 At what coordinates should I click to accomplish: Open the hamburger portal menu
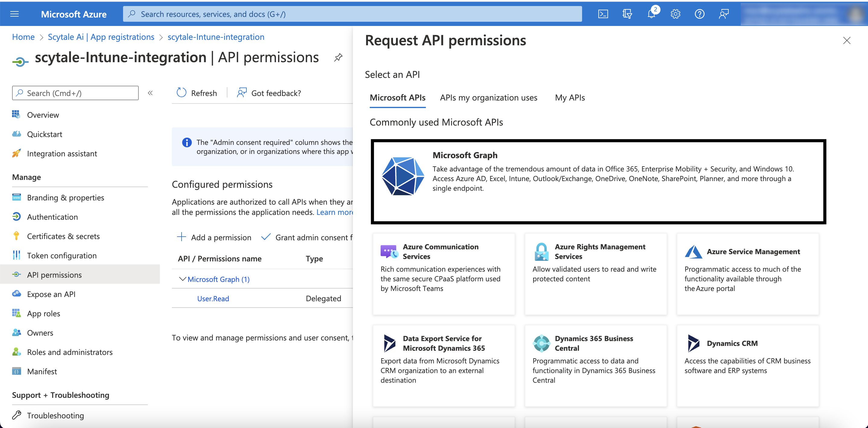[14, 14]
